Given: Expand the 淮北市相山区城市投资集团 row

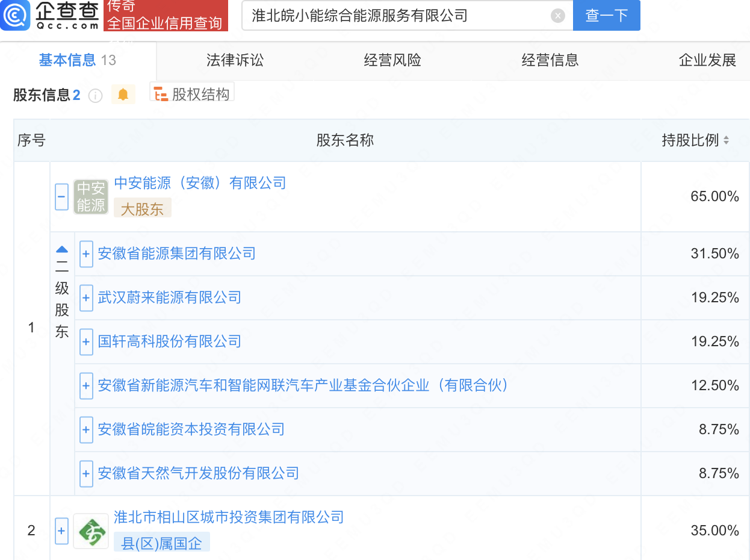Looking at the screenshot, I should (x=61, y=531).
